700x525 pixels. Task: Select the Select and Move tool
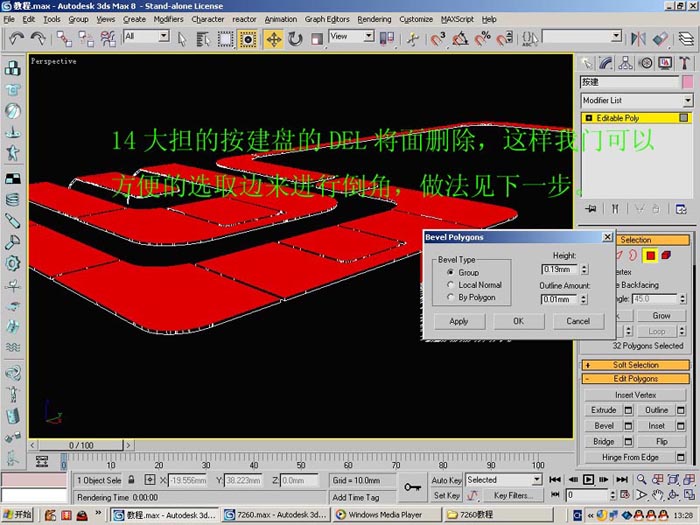pyautogui.click(x=274, y=39)
